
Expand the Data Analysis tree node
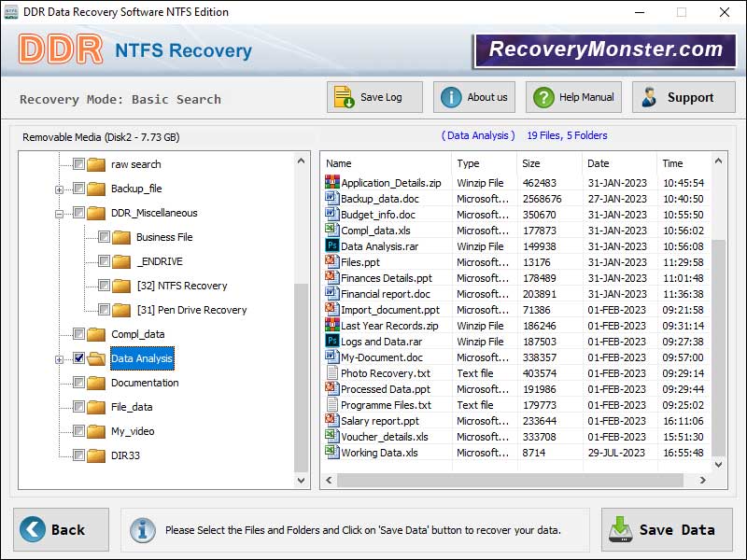point(60,358)
